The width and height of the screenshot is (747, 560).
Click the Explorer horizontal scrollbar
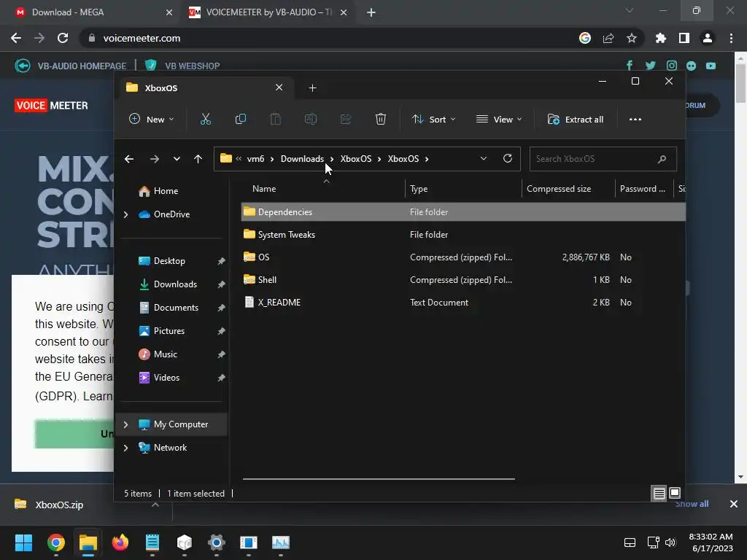[x=379, y=478]
